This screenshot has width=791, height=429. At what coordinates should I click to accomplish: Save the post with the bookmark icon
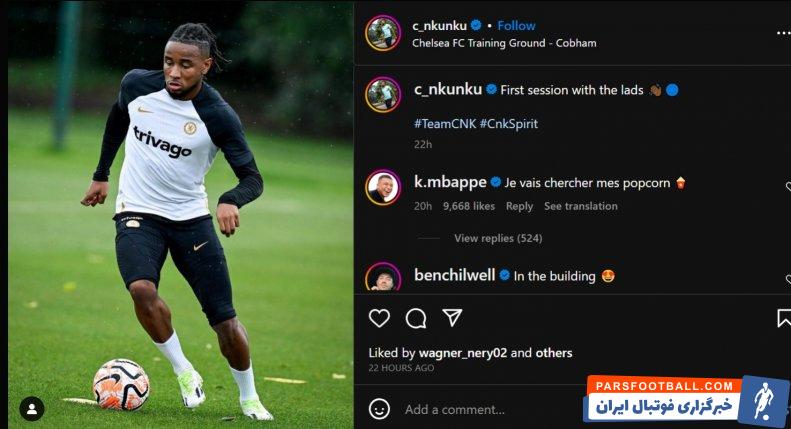point(784,318)
